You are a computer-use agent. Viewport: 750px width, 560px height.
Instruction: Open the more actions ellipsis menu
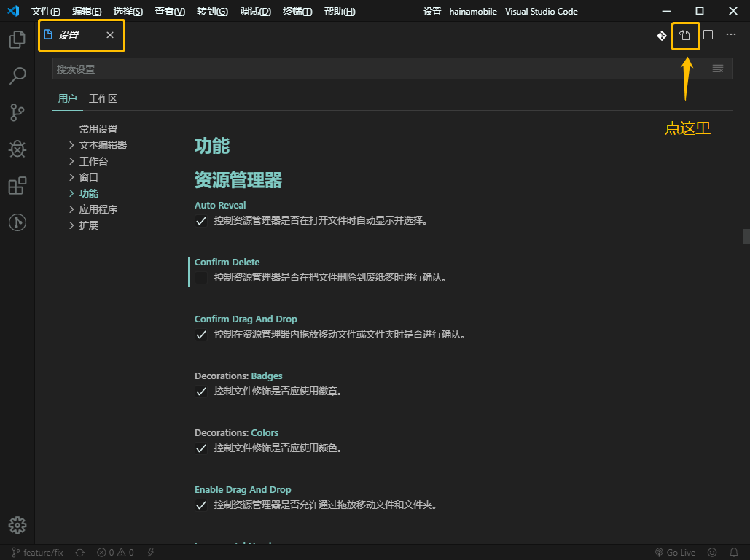coord(731,34)
